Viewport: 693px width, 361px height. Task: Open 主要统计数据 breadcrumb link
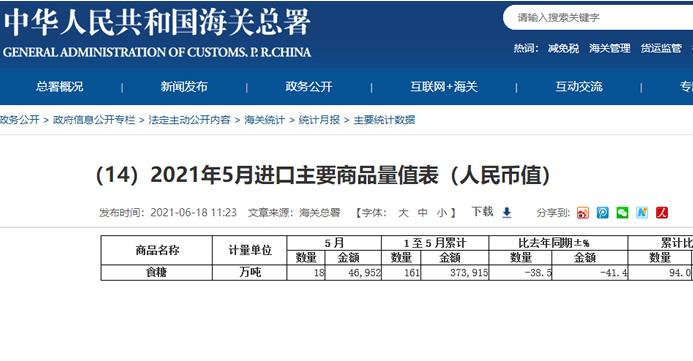(384, 120)
